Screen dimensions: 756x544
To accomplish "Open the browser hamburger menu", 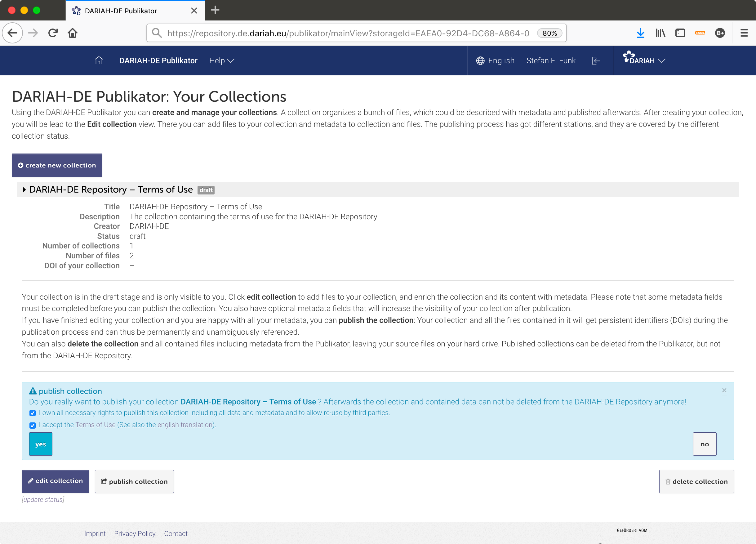I will click(x=744, y=33).
